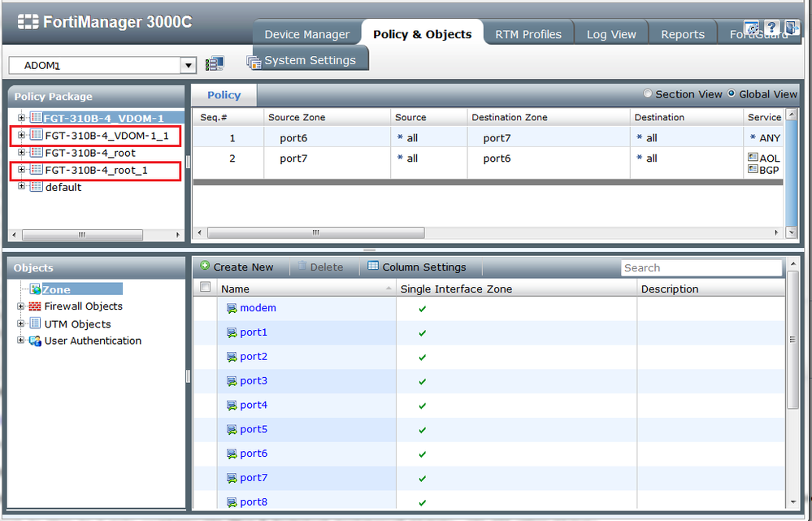Click the stacked windows icon by System Settings
The height and width of the screenshot is (521, 812).
254,63
